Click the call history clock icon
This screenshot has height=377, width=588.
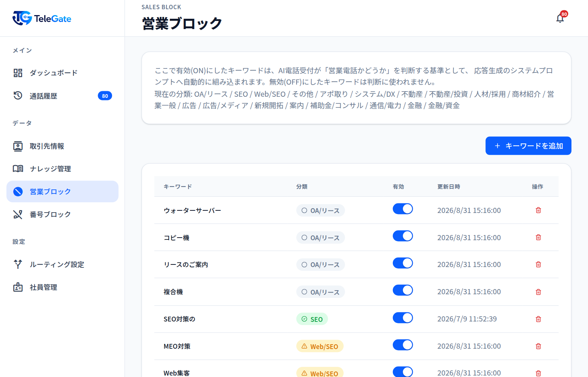pyautogui.click(x=18, y=96)
